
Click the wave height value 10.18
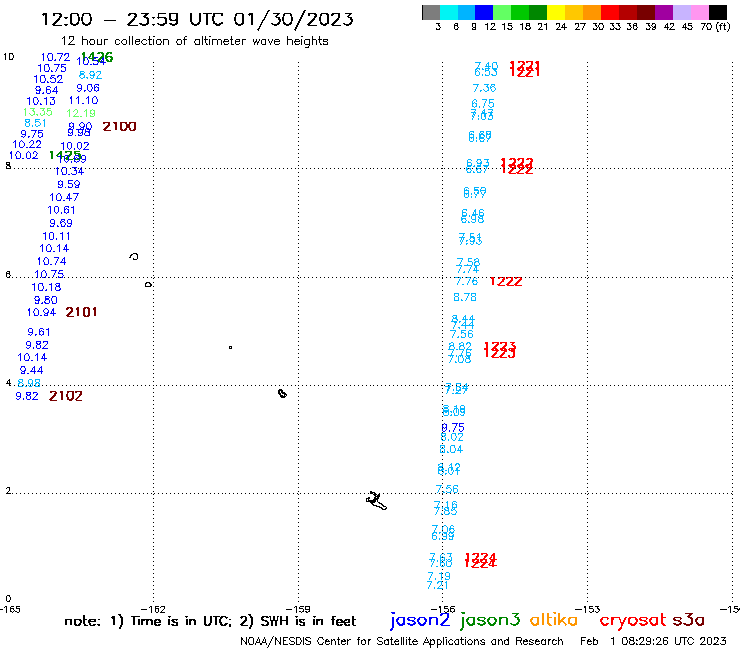(x=46, y=287)
